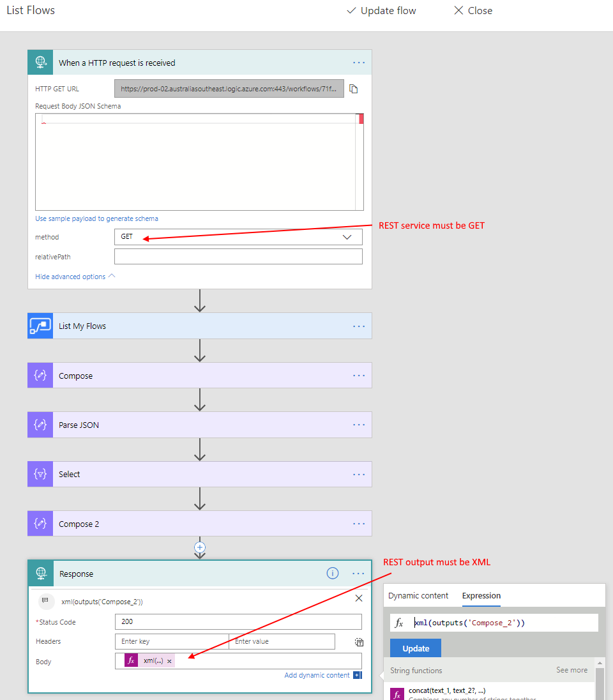Viewport: 613px width, 700px height.
Task: Close the xml(outputs('Compose_2')) tooltip bar
Action: [x=358, y=598]
